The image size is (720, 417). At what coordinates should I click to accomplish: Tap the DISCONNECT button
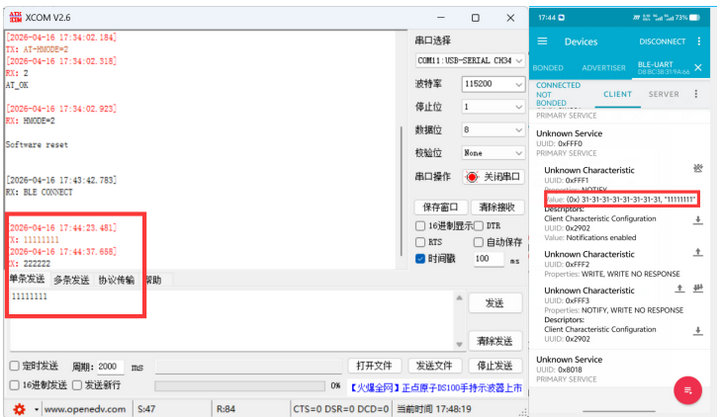(662, 41)
